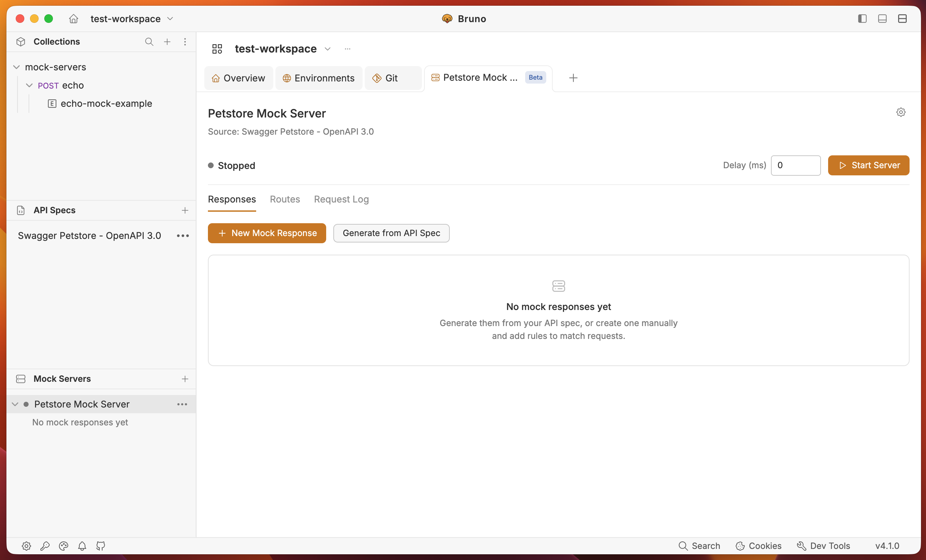
Task: Open GitHub icon in status bar
Action: point(101,546)
